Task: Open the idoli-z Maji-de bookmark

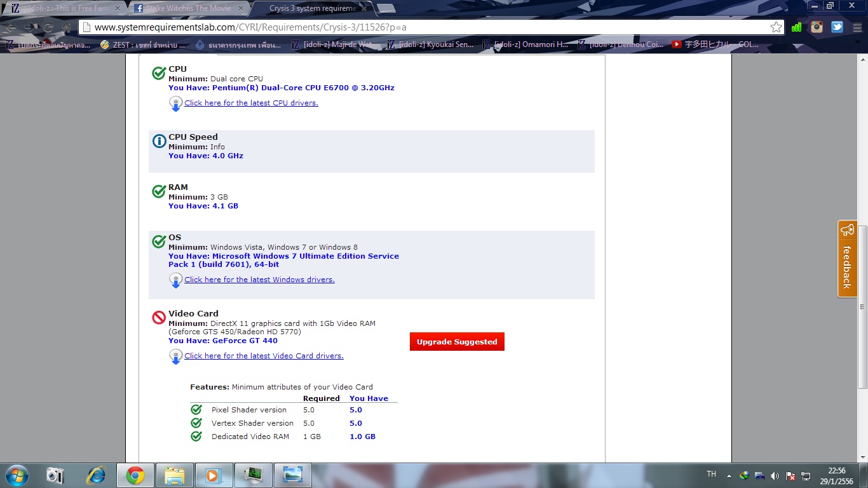Action: [332, 44]
